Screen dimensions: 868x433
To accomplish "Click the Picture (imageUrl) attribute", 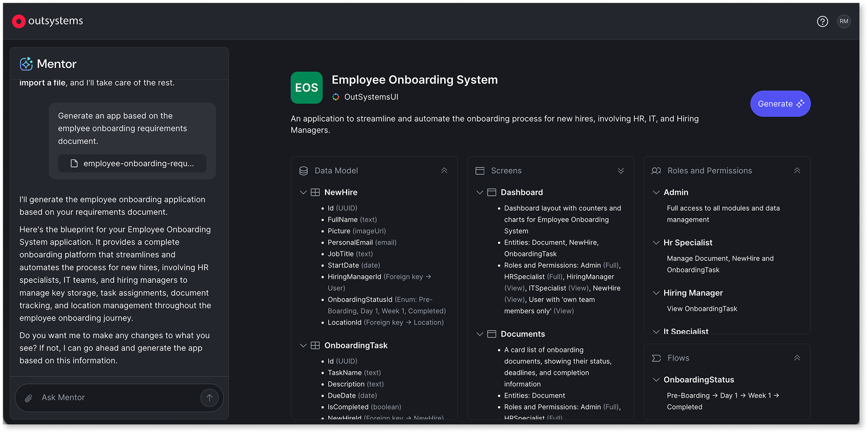I will [x=357, y=231].
